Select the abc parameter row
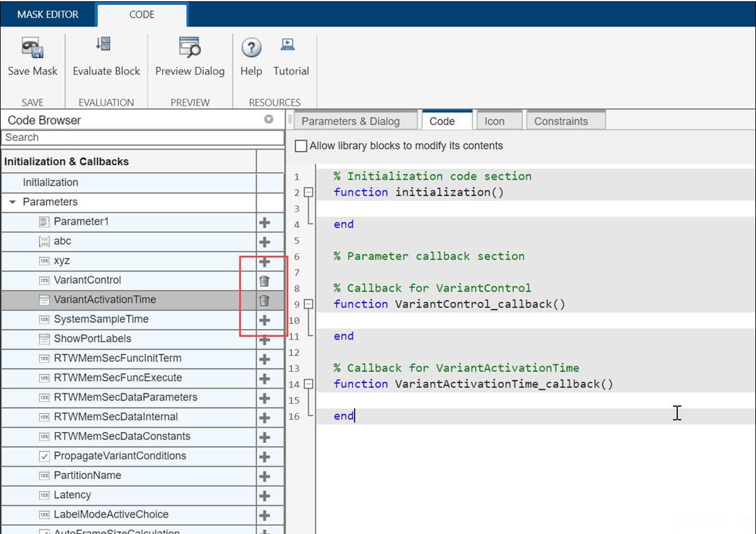Image resolution: width=756 pixels, height=534 pixels. [x=129, y=241]
